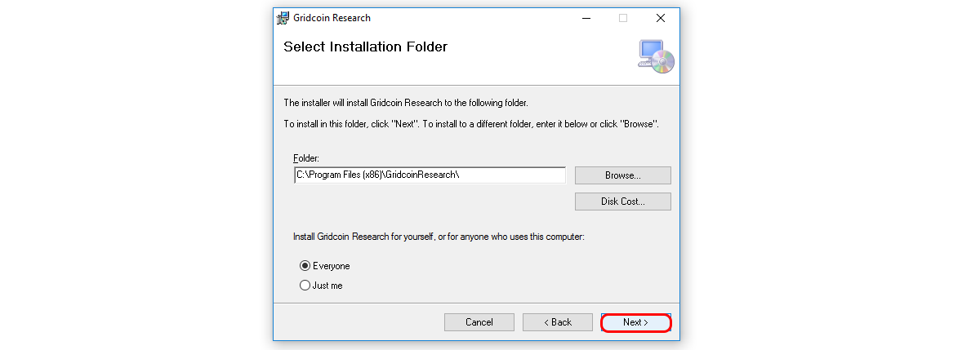Open the Disk Cost dialog

click(622, 202)
